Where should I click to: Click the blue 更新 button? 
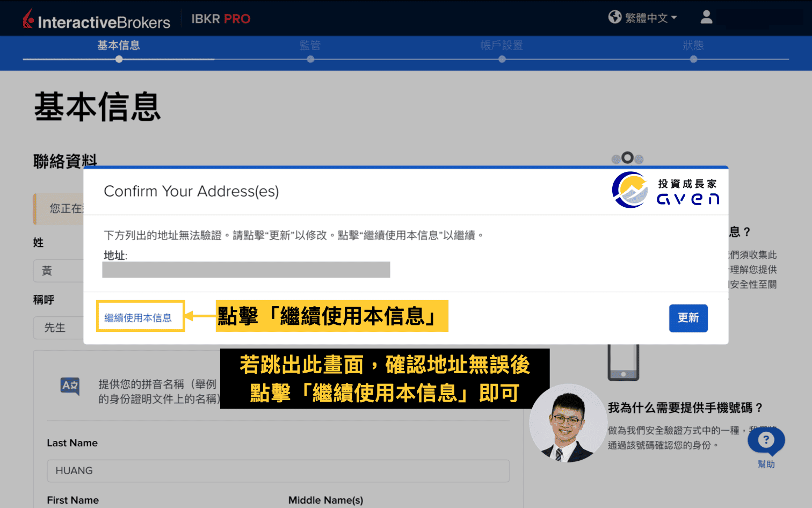click(688, 318)
